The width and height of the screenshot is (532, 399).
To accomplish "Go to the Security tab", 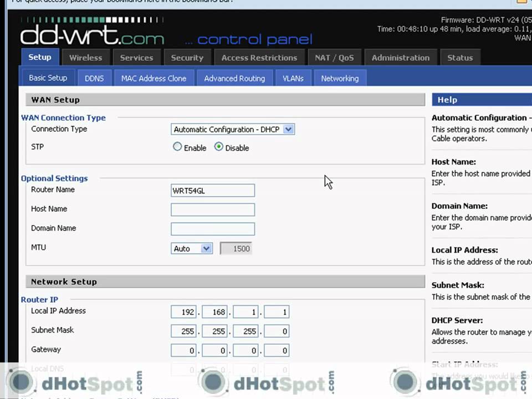I will [187, 58].
